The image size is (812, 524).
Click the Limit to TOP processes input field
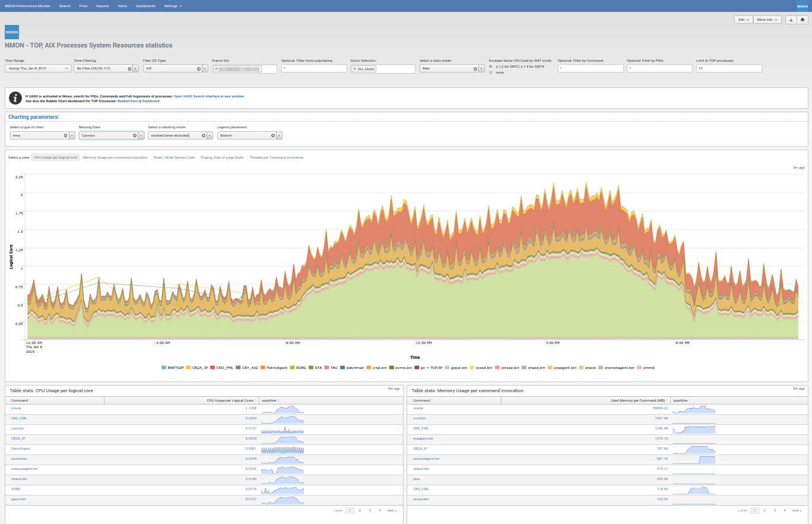pos(728,69)
